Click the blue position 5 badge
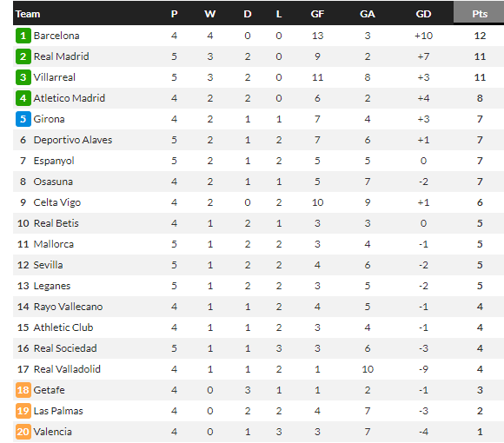Image resolution: width=504 pixels, height=443 pixels. (23, 119)
